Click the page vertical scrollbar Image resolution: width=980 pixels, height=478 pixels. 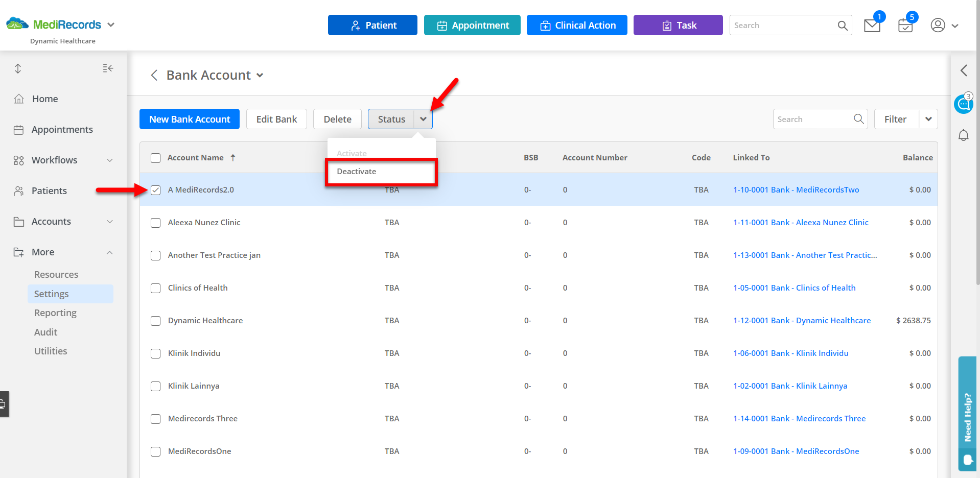pyautogui.click(x=978, y=143)
